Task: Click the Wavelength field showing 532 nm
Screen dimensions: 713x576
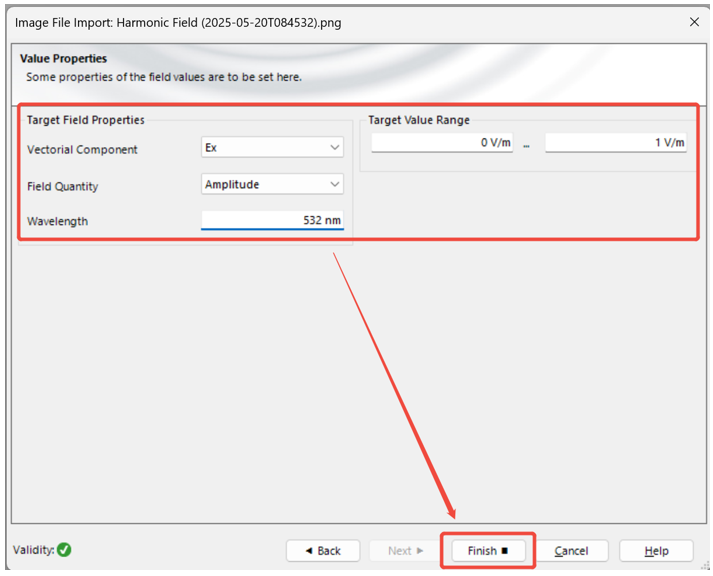Action: [x=272, y=220]
